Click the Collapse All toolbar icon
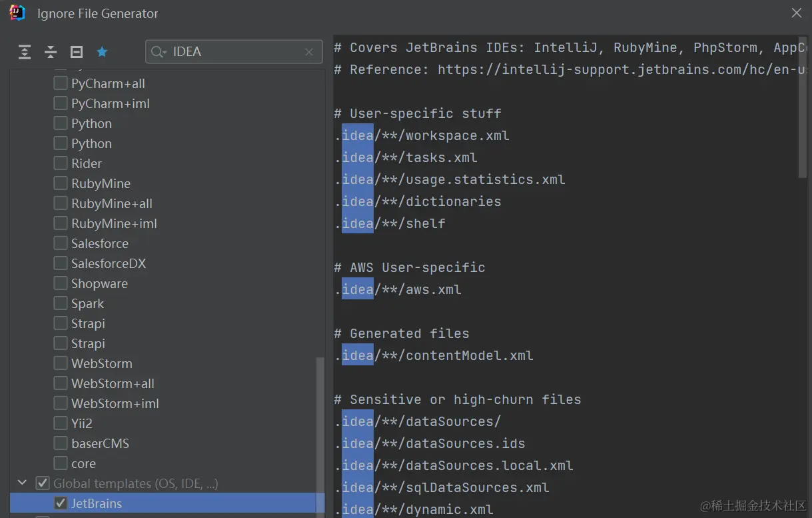Viewport: 812px width, 518px height. 51,52
